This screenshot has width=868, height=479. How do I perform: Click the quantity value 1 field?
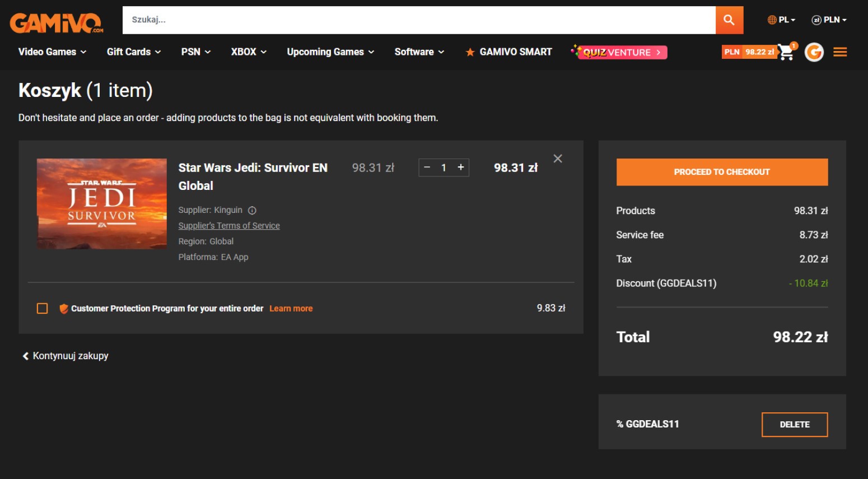click(444, 168)
